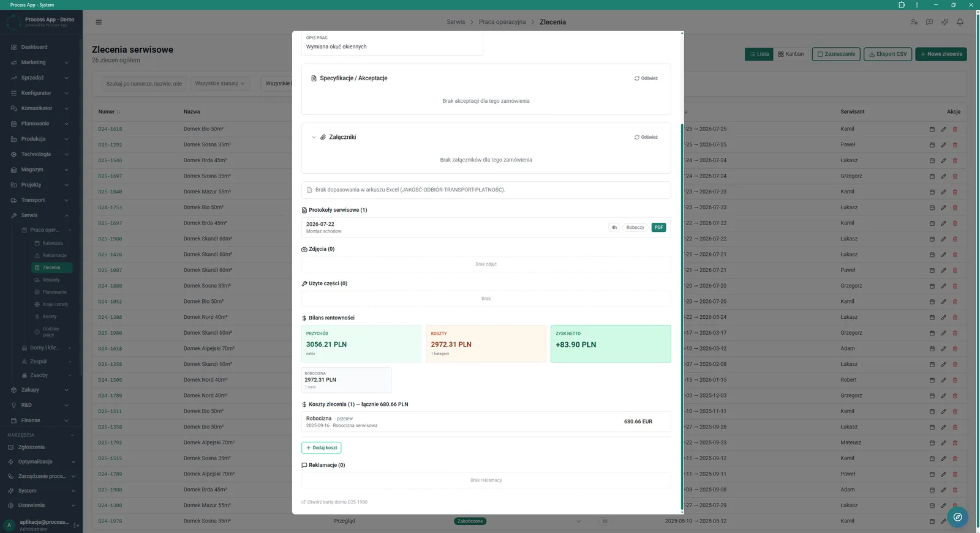Open calendar icon for Łukasz row 2026-07-24
The width and height of the screenshot is (980, 533).
point(932,160)
